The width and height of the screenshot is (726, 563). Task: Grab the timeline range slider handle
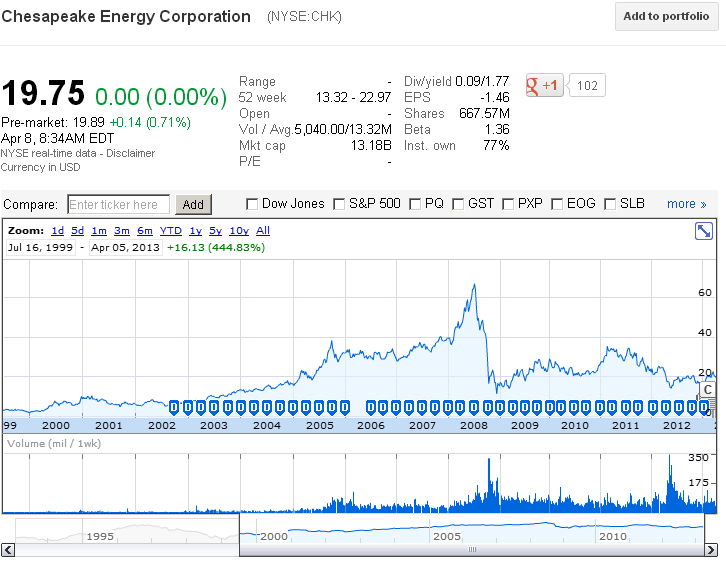(472, 550)
